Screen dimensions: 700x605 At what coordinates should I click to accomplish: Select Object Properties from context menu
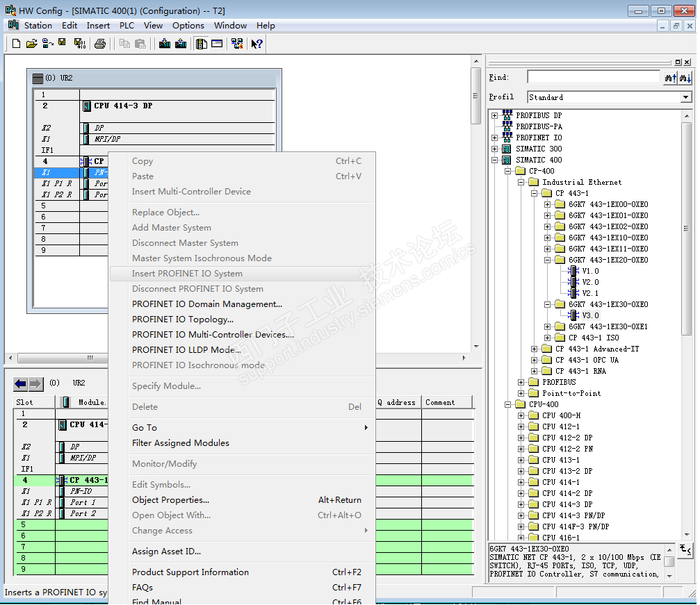170,500
